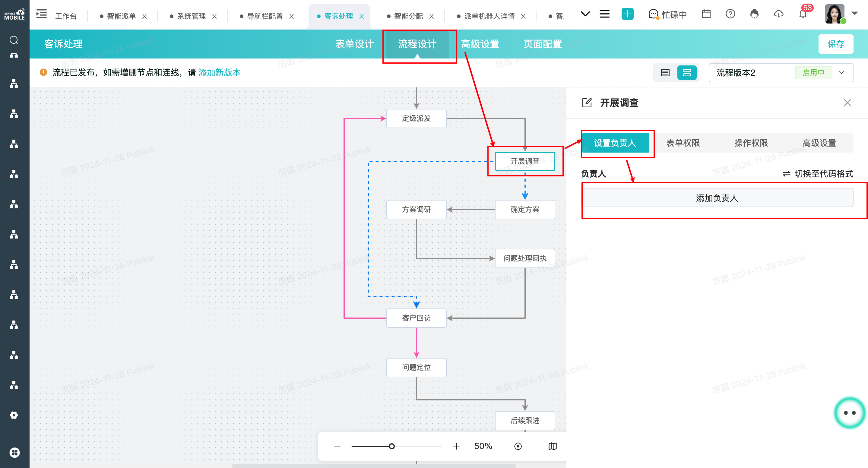Toggle the minimap icon
This screenshot has width=868, height=468.
tap(553, 446)
